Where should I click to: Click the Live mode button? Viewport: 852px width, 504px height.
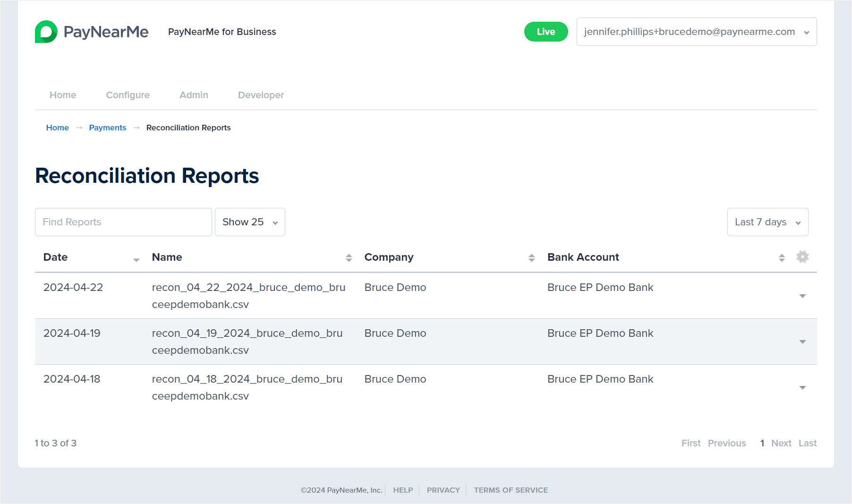[546, 32]
